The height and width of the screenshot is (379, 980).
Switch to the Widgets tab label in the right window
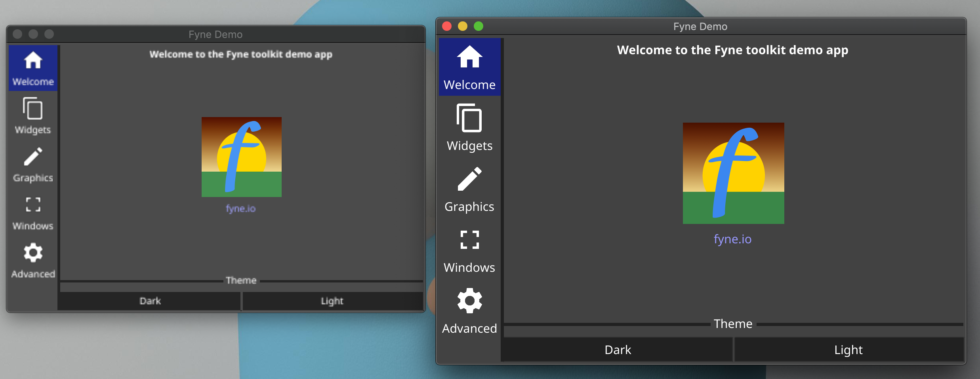(x=469, y=146)
